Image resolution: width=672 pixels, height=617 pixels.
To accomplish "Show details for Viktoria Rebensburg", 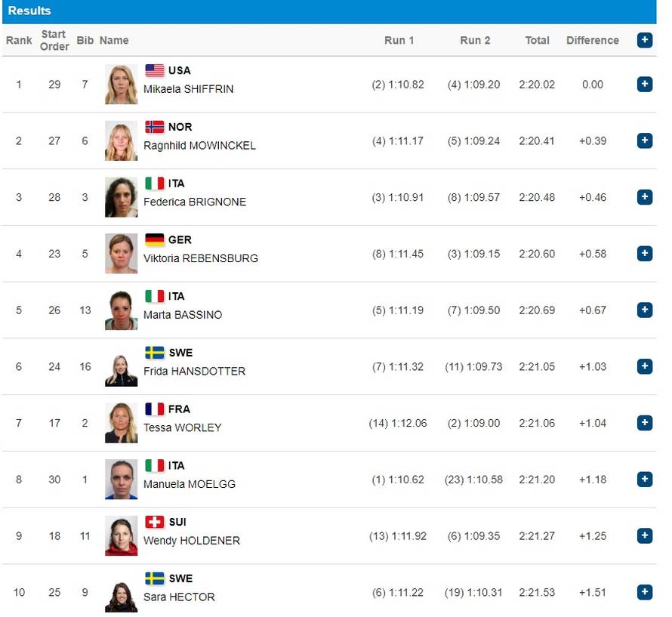I will point(644,254).
